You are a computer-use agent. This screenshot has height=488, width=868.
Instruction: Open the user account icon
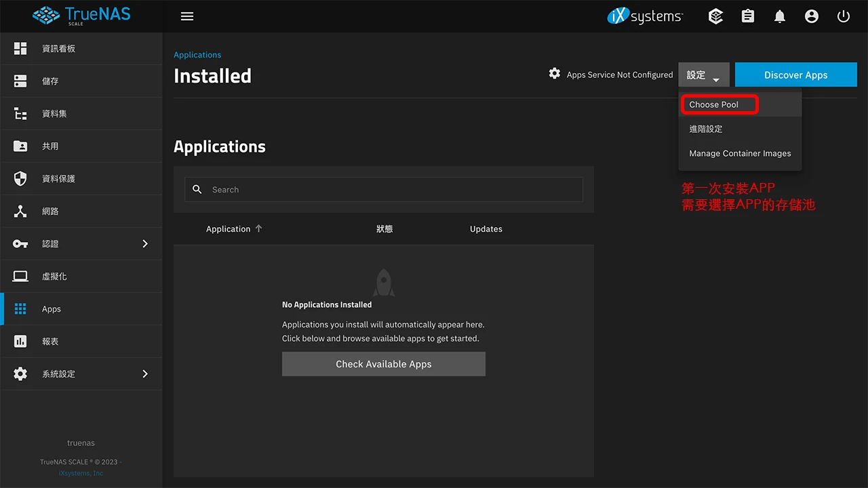click(x=811, y=16)
